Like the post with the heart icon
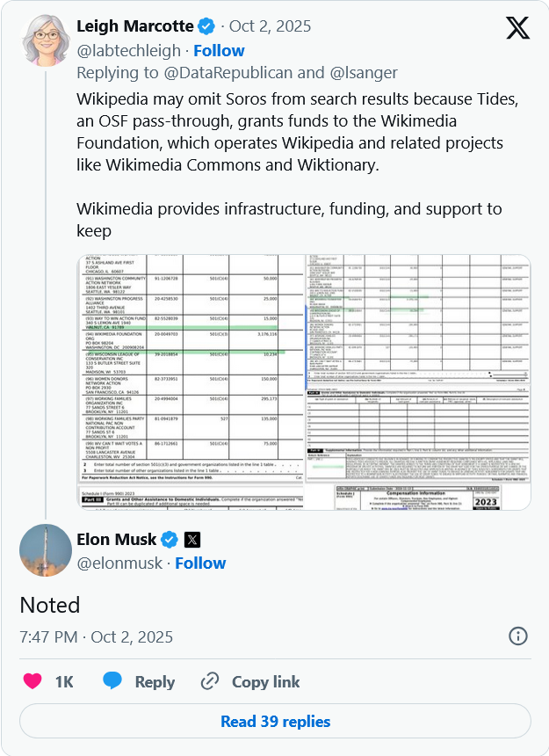549x756 pixels. point(32,681)
